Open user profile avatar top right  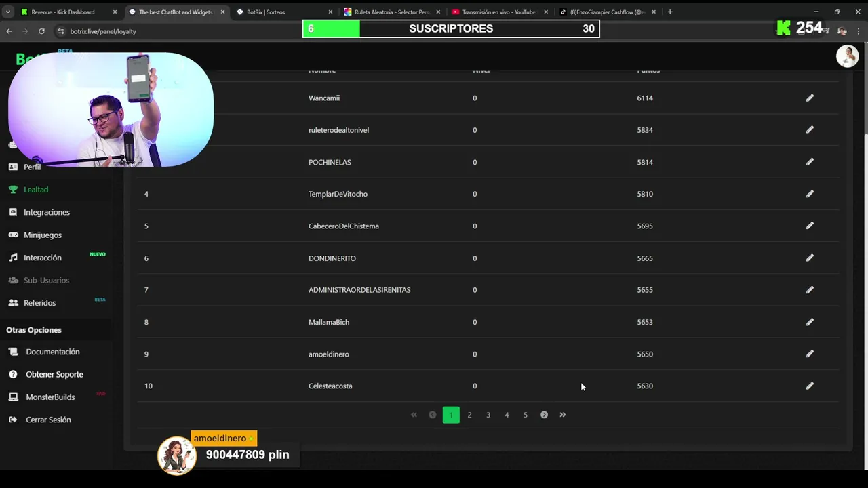pos(847,56)
